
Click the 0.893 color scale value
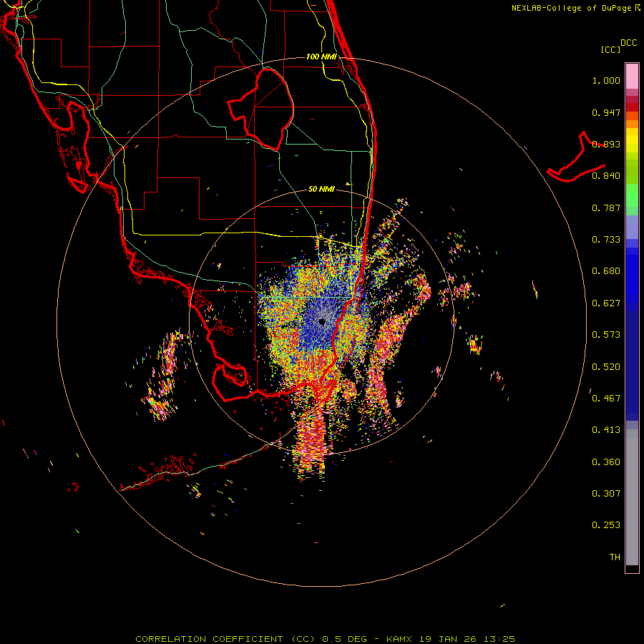(x=606, y=144)
